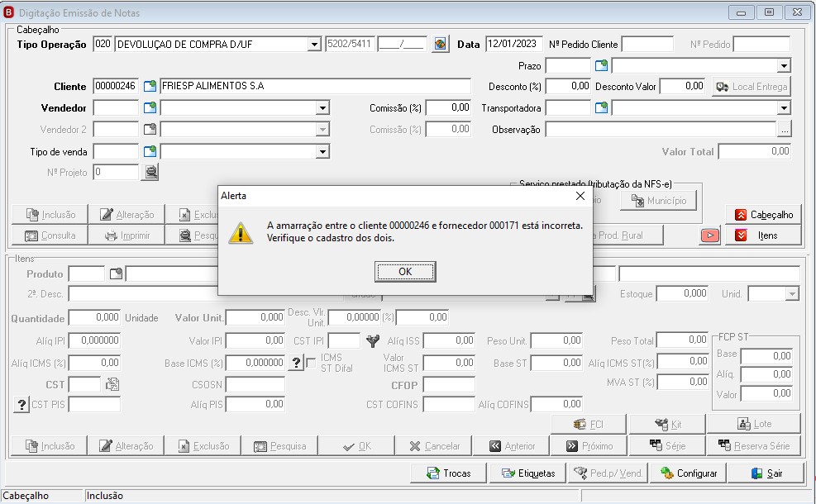Switch to the Itens section button

(x=763, y=235)
